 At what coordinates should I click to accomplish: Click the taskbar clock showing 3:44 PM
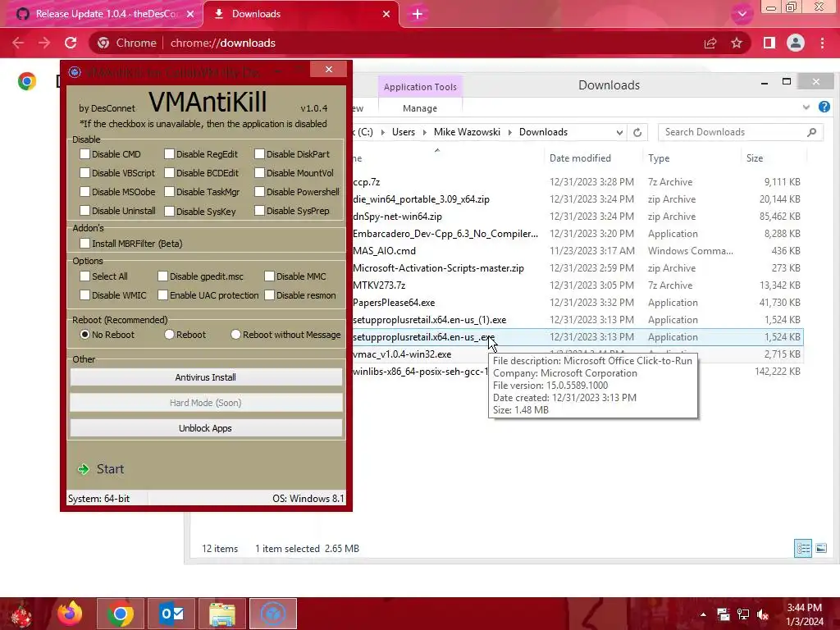(x=805, y=614)
